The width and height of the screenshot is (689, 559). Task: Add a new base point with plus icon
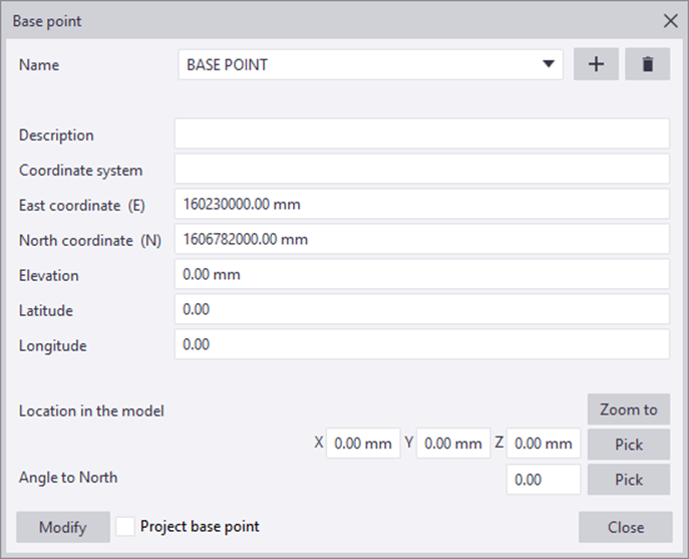[596, 64]
